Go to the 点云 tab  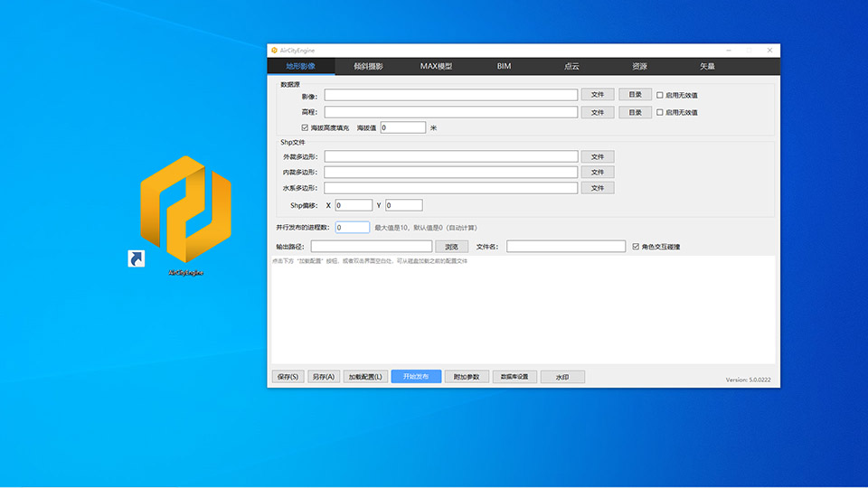(571, 66)
